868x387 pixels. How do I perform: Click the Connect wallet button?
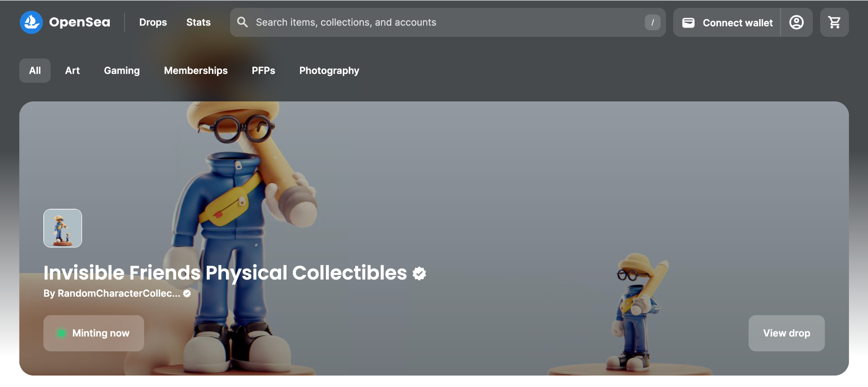point(727,22)
